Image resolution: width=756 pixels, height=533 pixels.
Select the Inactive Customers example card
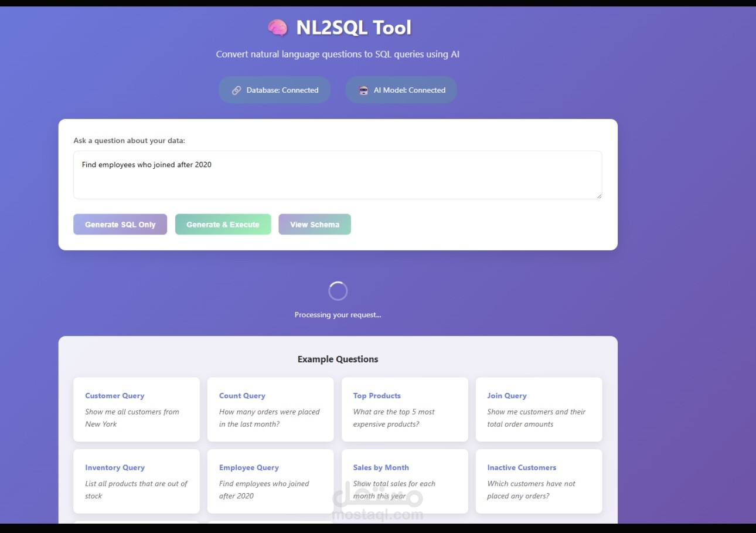click(539, 481)
